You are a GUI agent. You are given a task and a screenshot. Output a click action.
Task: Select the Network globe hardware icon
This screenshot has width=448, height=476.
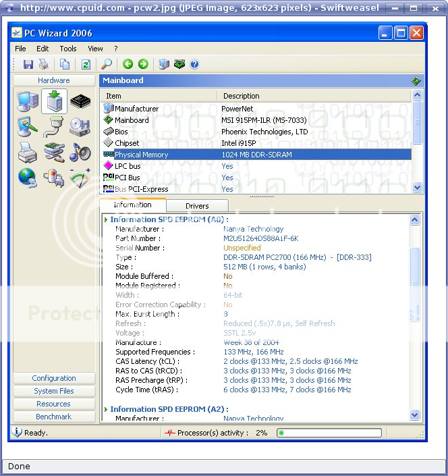coord(28,178)
